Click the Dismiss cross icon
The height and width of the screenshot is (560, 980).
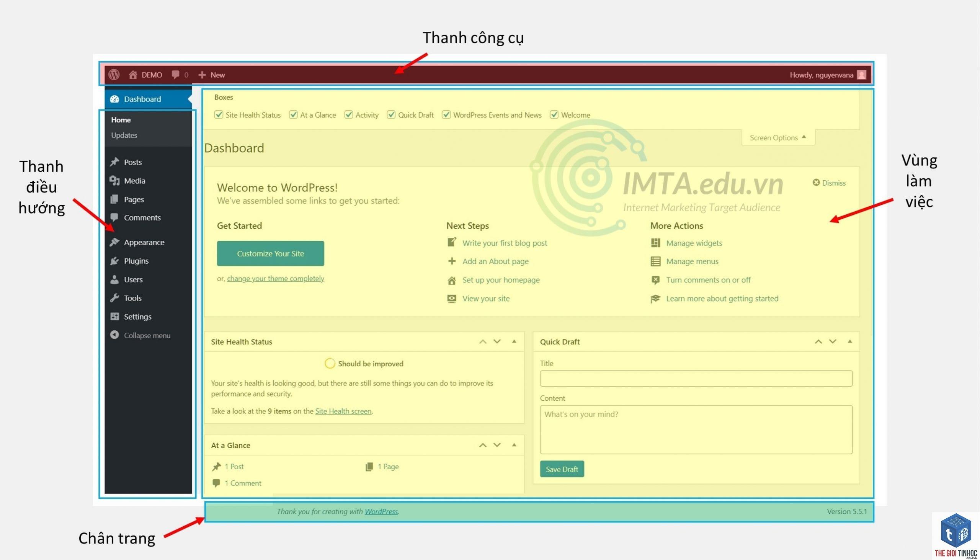816,182
